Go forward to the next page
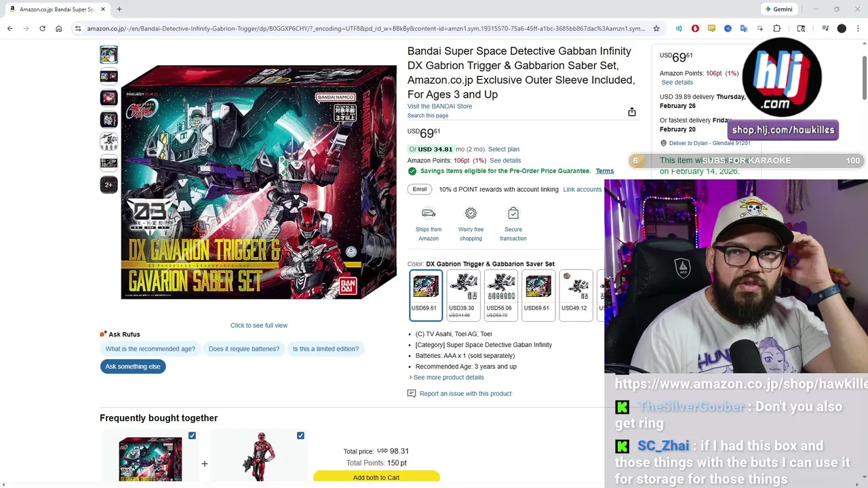 click(x=26, y=28)
